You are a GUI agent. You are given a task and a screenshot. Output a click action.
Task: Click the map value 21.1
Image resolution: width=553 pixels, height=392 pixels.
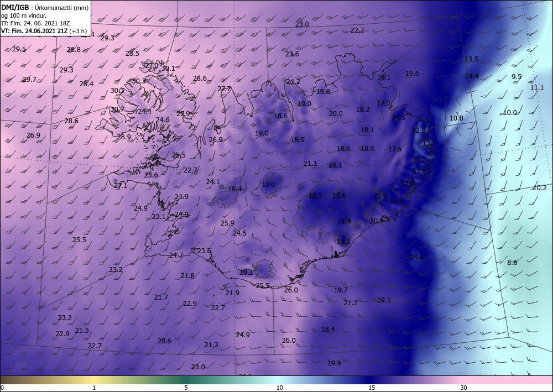coord(310,164)
